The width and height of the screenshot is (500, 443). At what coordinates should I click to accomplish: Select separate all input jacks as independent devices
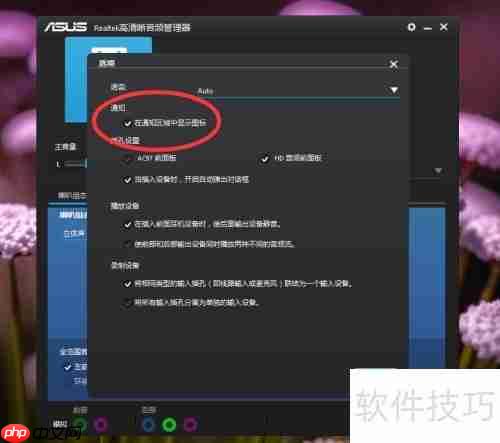click(x=127, y=303)
